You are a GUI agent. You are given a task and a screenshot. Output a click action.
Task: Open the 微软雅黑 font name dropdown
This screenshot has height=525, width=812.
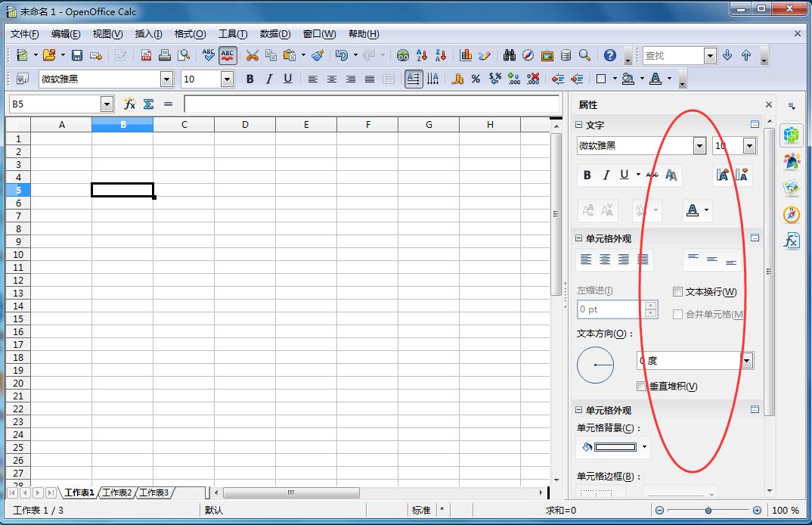click(698, 145)
